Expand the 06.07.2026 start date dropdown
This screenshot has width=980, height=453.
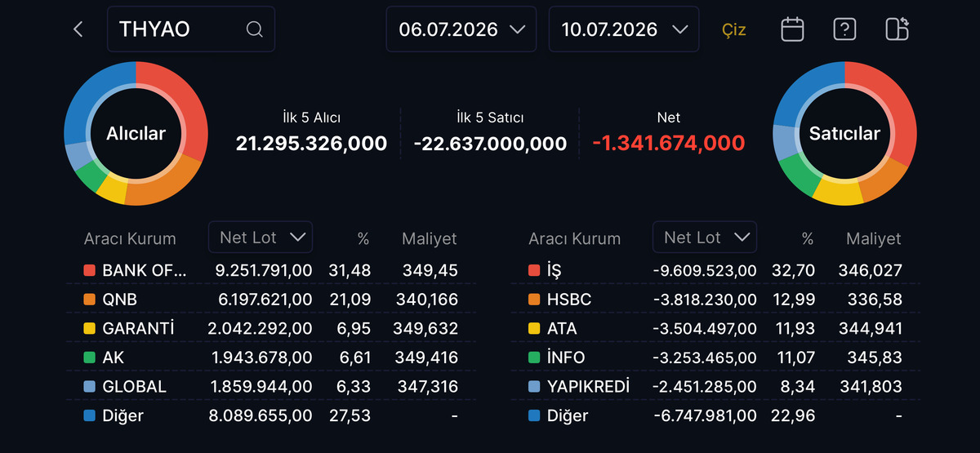tap(461, 29)
